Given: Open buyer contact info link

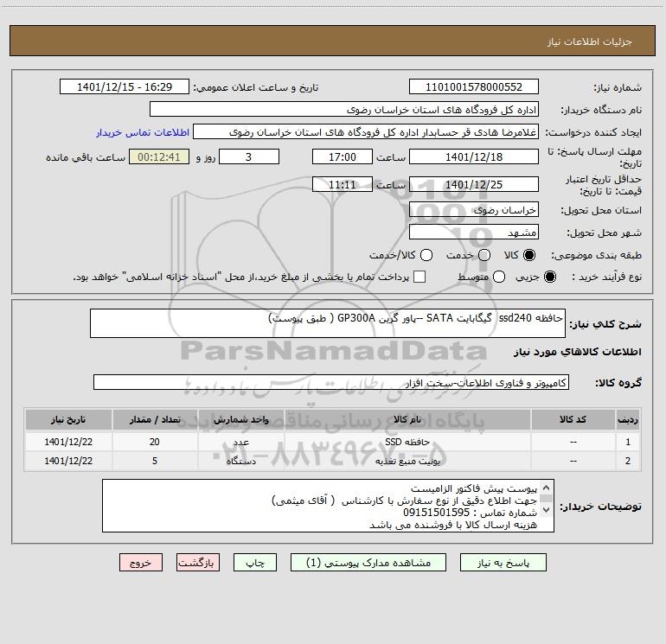Looking at the screenshot, I should coord(143,132).
